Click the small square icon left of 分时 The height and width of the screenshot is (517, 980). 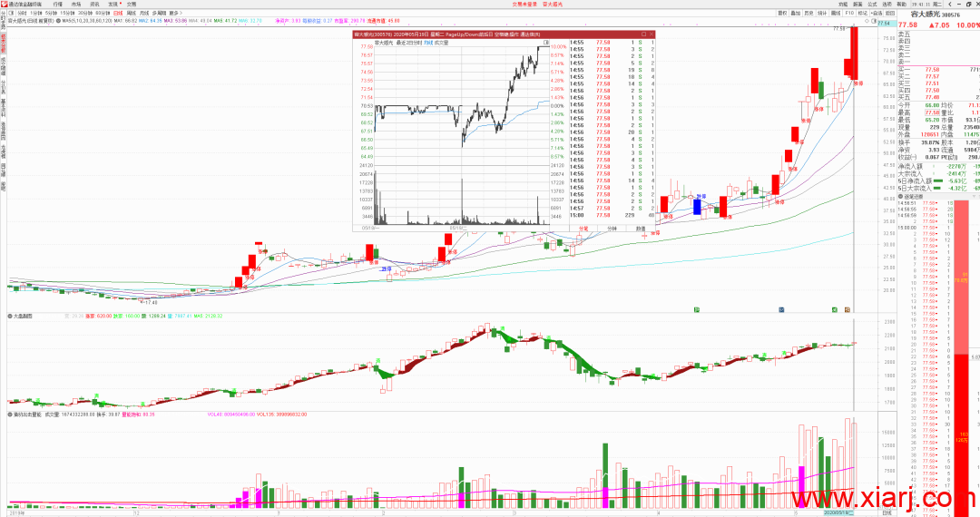pyautogui.click(x=11, y=13)
